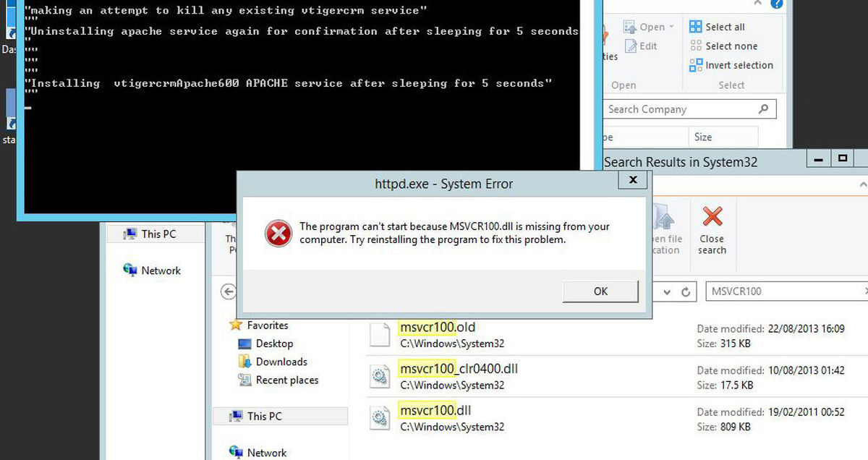Click the command prompt console window
This screenshot has height=460, width=868.
tap(302, 108)
